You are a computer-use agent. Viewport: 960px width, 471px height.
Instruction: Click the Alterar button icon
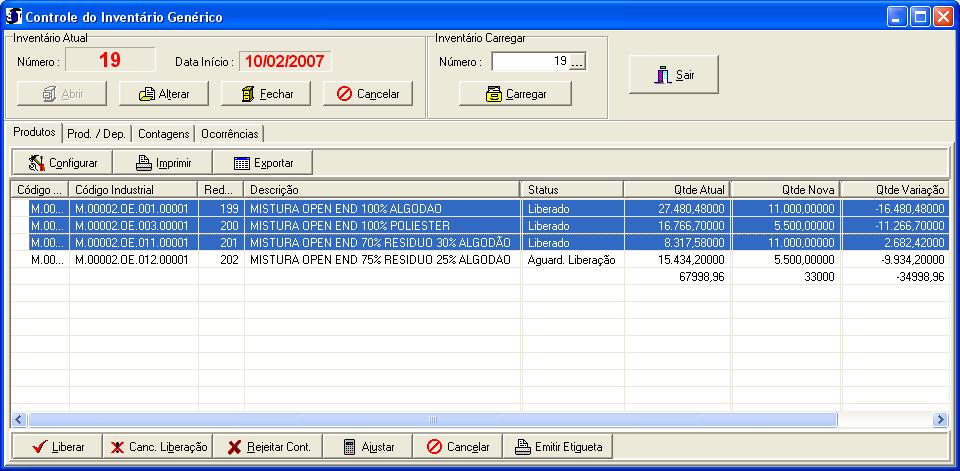tap(146, 94)
